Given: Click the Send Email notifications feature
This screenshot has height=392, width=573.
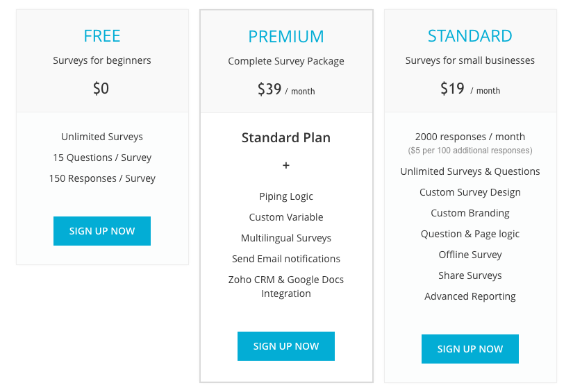Looking at the screenshot, I should (x=286, y=259).
